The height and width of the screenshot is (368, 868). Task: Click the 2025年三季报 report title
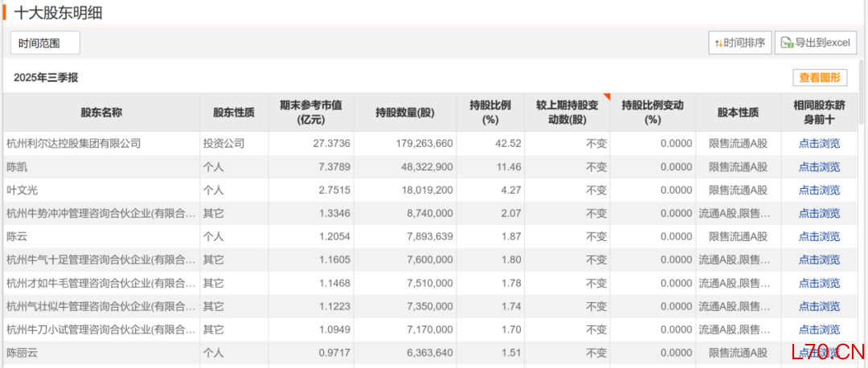pos(46,78)
